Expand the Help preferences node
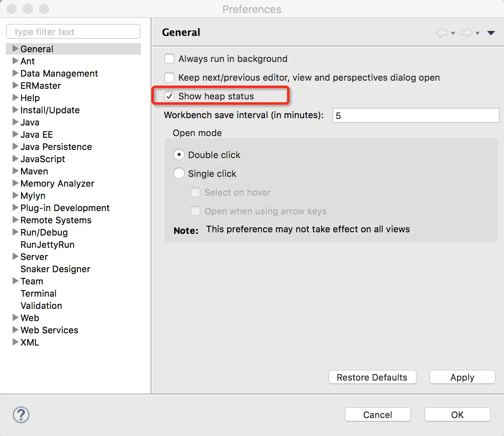The height and width of the screenshot is (436, 504). tap(15, 98)
